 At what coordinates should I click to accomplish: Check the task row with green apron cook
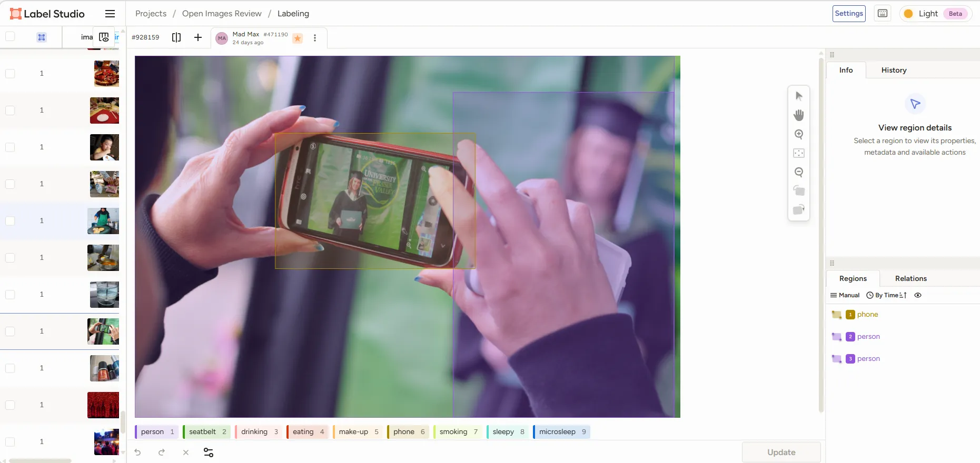click(x=10, y=221)
